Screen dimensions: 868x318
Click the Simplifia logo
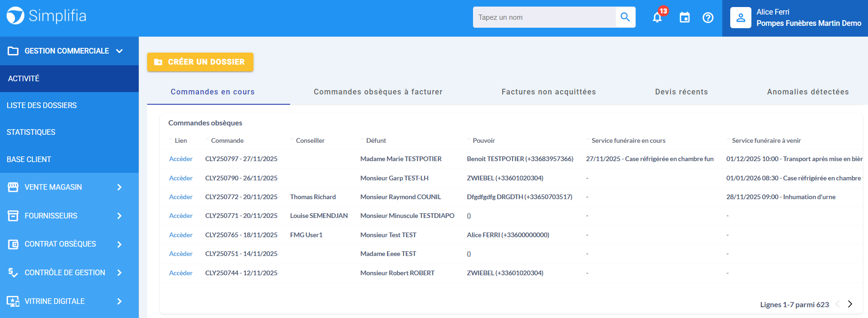coord(46,16)
